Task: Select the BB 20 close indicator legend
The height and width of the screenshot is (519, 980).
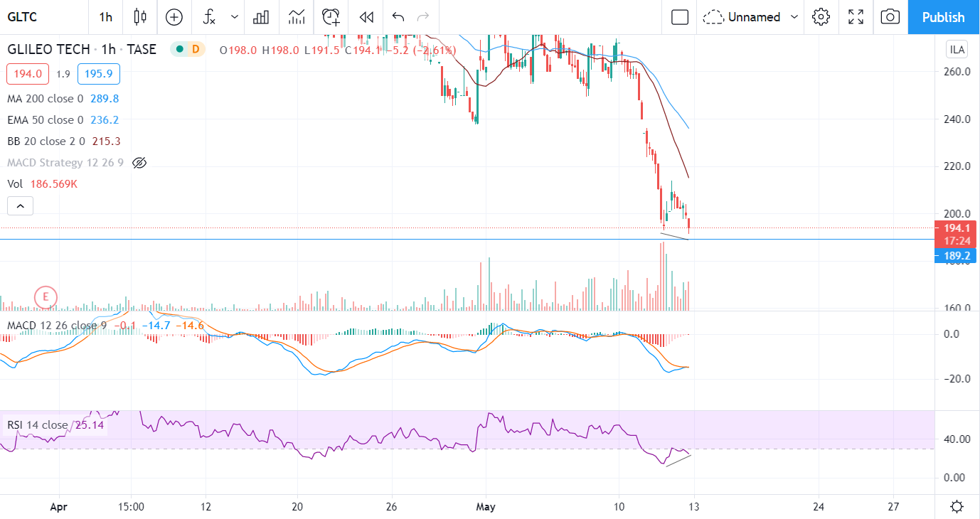Action: 45,141
